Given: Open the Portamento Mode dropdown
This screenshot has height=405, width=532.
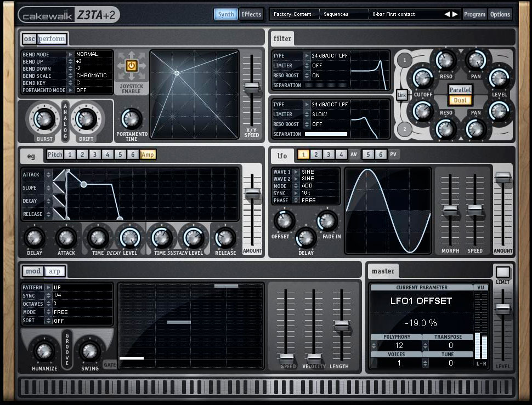Looking at the screenshot, I should pos(70,90).
